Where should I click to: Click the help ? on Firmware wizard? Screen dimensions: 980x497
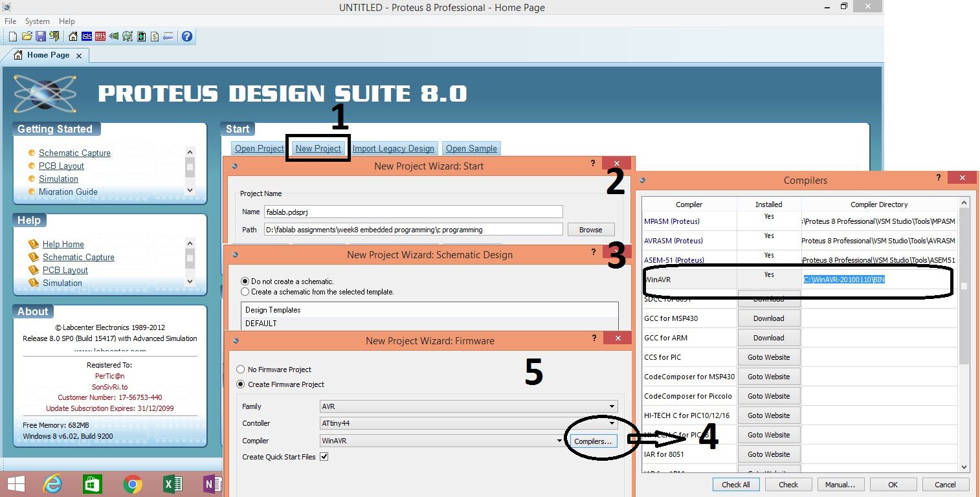coord(594,338)
